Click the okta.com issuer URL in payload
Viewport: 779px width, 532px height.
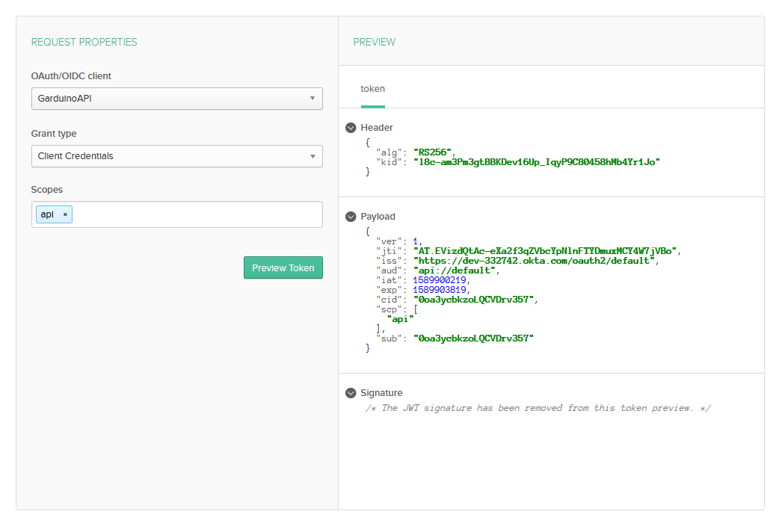point(535,261)
